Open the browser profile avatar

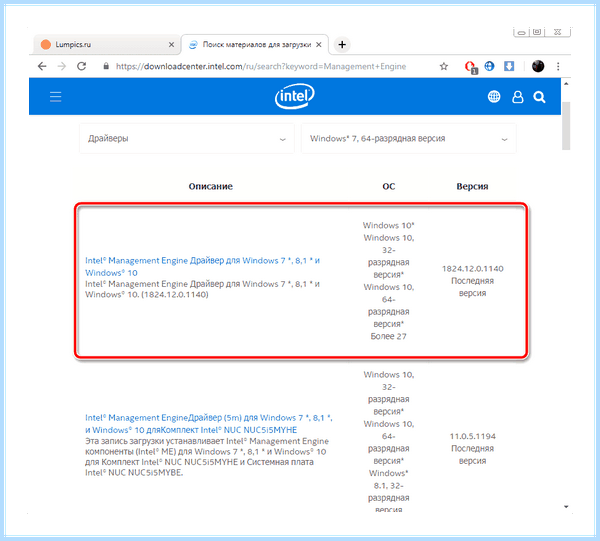(538, 66)
